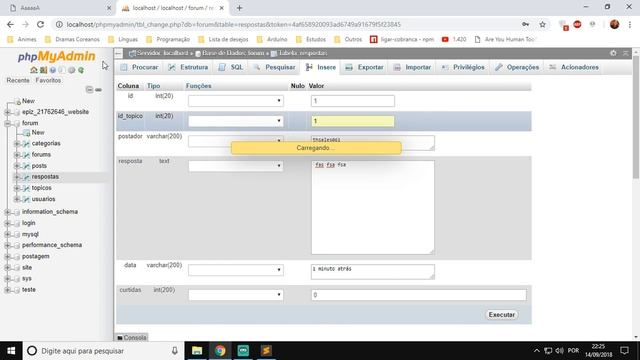Open the Operações tab

click(517, 67)
